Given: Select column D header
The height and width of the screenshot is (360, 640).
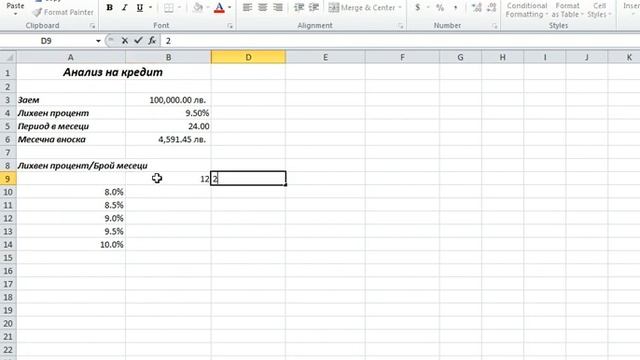Looking at the screenshot, I should (x=248, y=58).
